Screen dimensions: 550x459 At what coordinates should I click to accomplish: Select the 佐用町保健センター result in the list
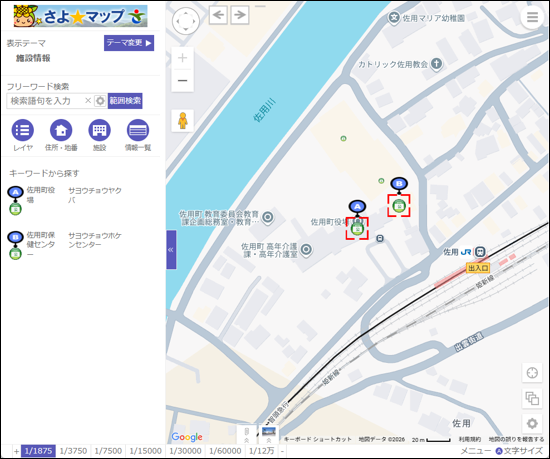41,244
